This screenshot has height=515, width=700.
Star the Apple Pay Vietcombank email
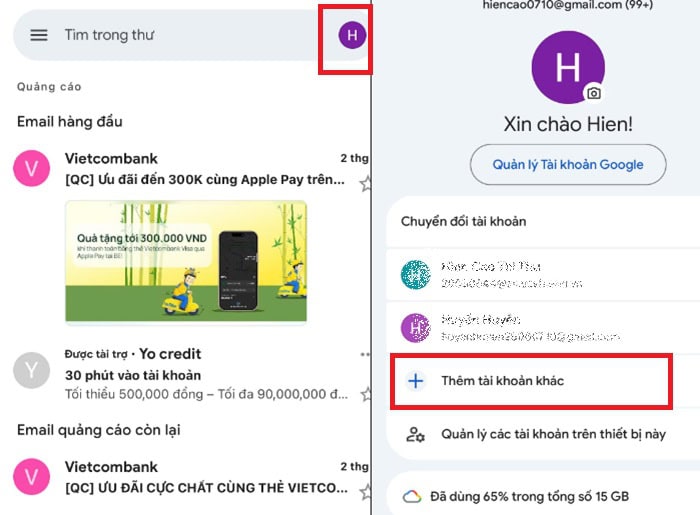366,183
